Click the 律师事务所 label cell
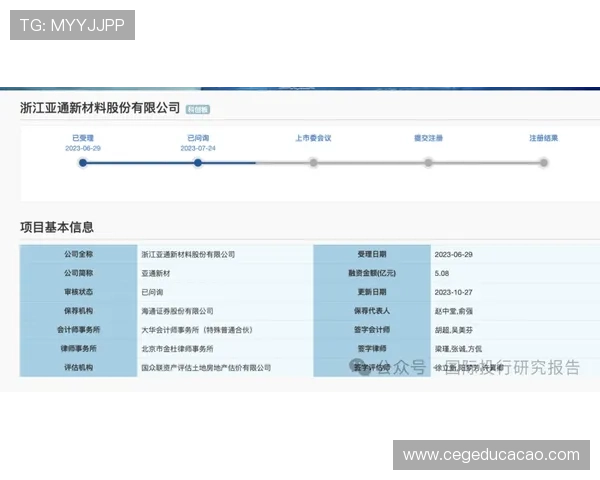600x480 pixels. pos(78,348)
